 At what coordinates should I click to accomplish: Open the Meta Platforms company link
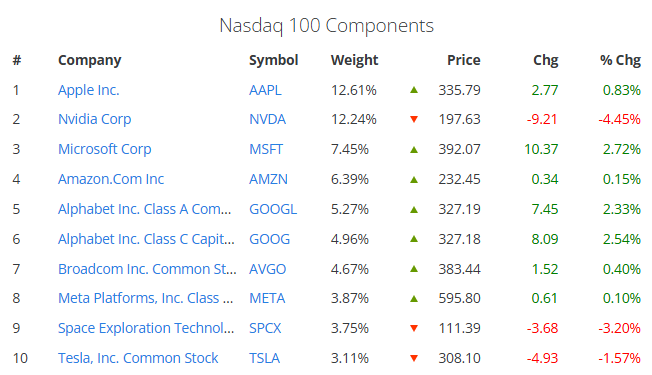click(x=145, y=299)
